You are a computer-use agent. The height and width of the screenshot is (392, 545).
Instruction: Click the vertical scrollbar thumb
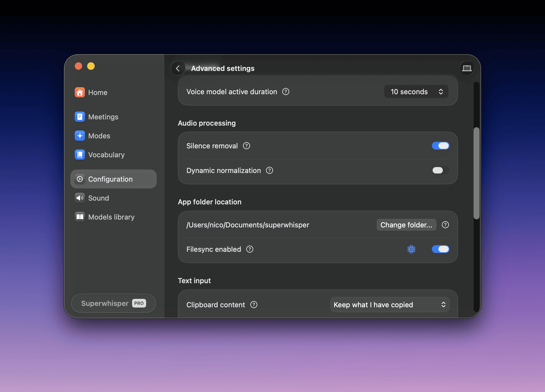pyautogui.click(x=476, y=173)
